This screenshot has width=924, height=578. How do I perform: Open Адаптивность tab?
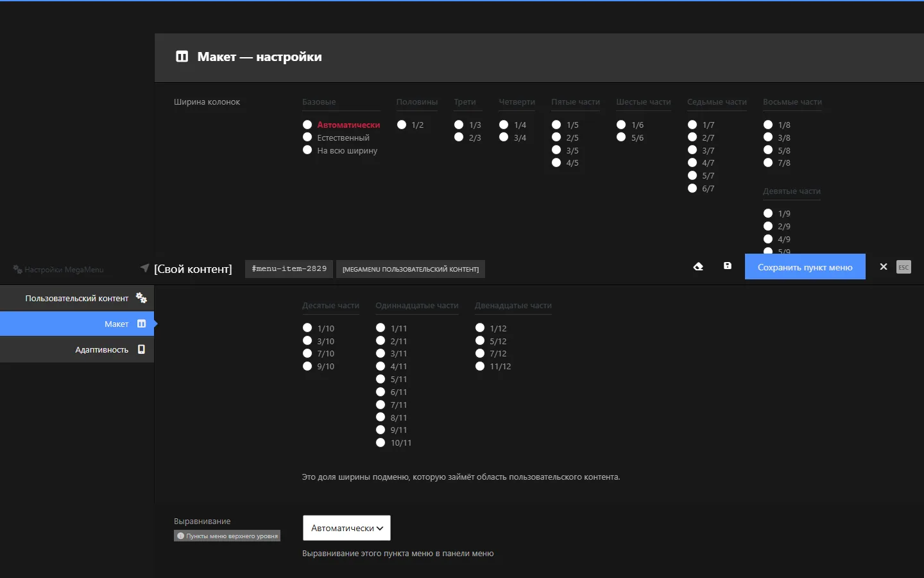(x=77, y=349)
